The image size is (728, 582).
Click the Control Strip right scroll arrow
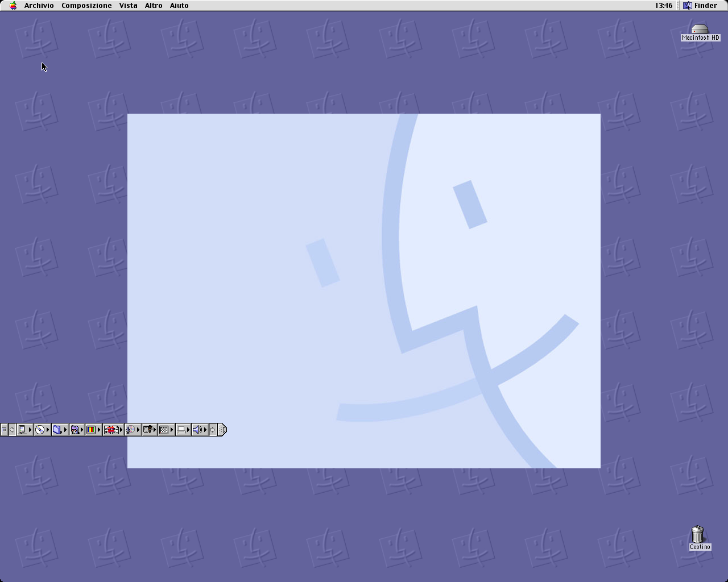coord(213,430)
